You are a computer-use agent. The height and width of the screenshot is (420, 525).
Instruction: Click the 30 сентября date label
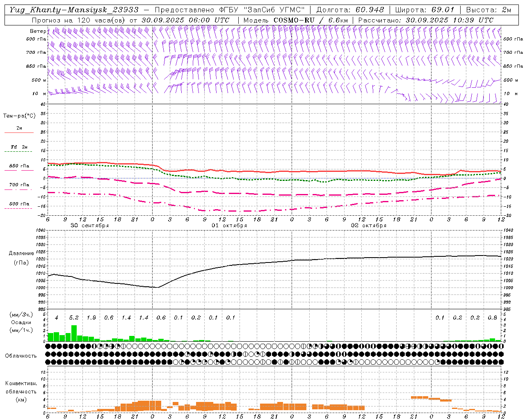[x=89, y=226]
